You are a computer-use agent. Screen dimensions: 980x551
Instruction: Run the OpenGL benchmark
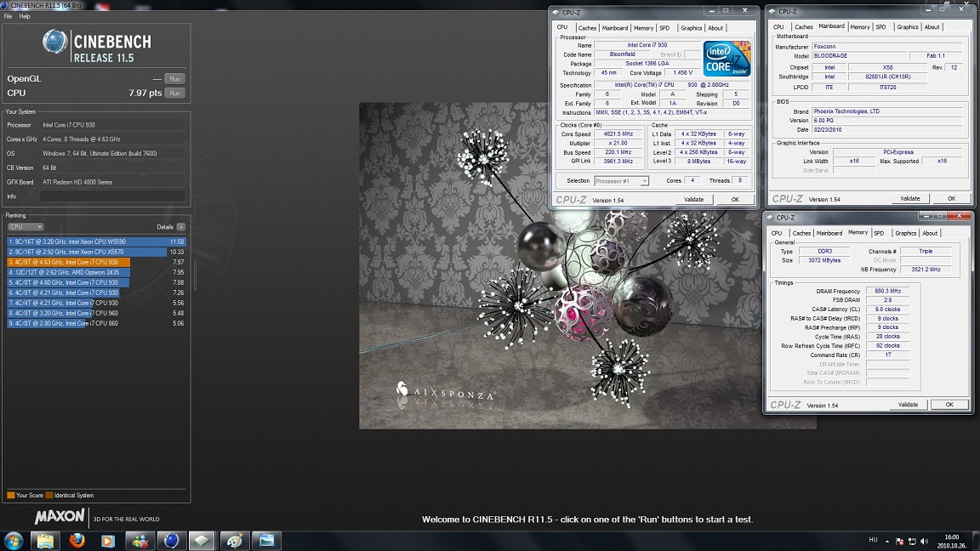pos(175,79)
